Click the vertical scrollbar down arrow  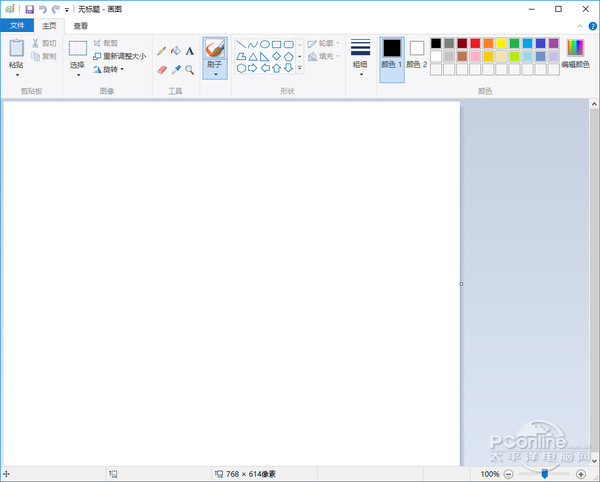click(594, 461)
